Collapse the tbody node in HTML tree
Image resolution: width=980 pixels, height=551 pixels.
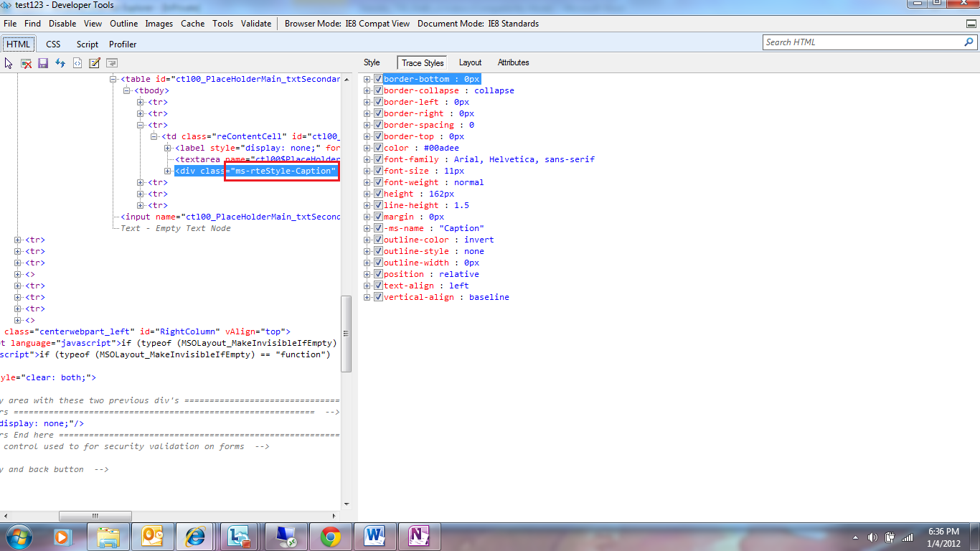128,91
